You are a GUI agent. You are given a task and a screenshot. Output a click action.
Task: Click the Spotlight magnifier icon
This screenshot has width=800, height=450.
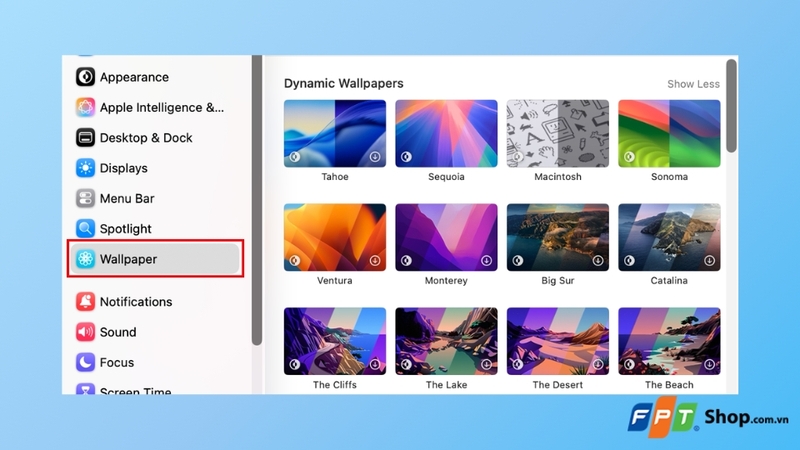(85, 229)
